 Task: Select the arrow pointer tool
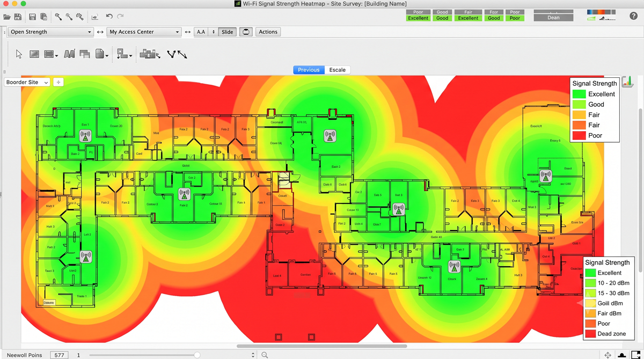tap(19, 54)
